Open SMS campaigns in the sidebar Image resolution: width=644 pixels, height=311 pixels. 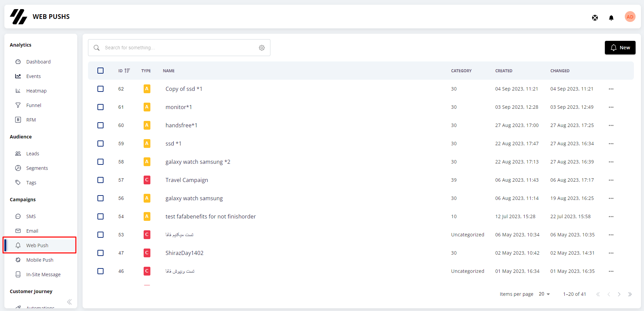31,216
